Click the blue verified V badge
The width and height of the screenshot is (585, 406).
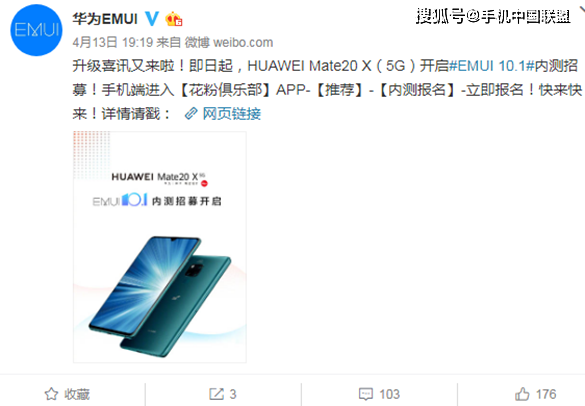click(x=152, y=19)
